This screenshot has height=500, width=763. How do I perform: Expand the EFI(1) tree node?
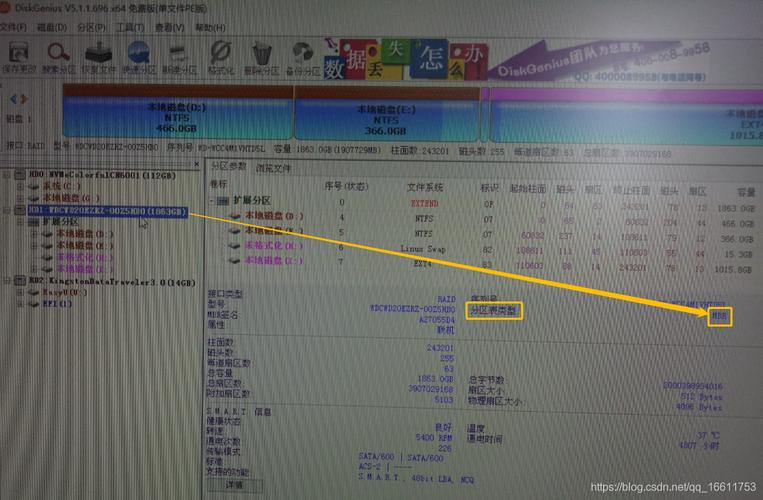tap(20, 304)
